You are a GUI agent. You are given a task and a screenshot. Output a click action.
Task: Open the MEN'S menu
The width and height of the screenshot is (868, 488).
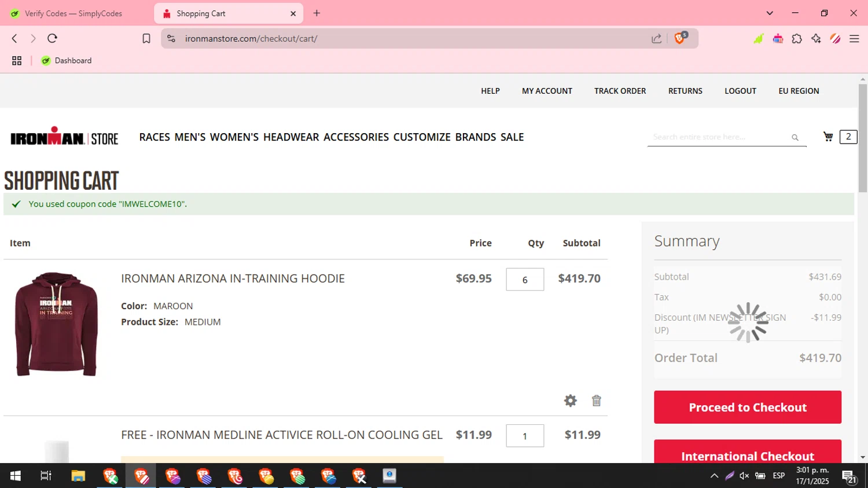point(190,137)
